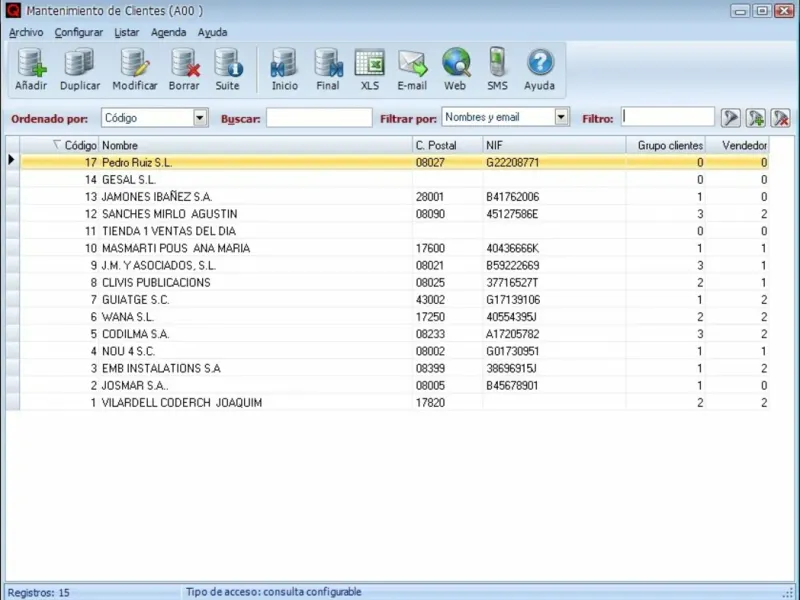Open the Ordenado por Código dropdown
Screen dimensions: 800x600
click(x=200, y=118)
